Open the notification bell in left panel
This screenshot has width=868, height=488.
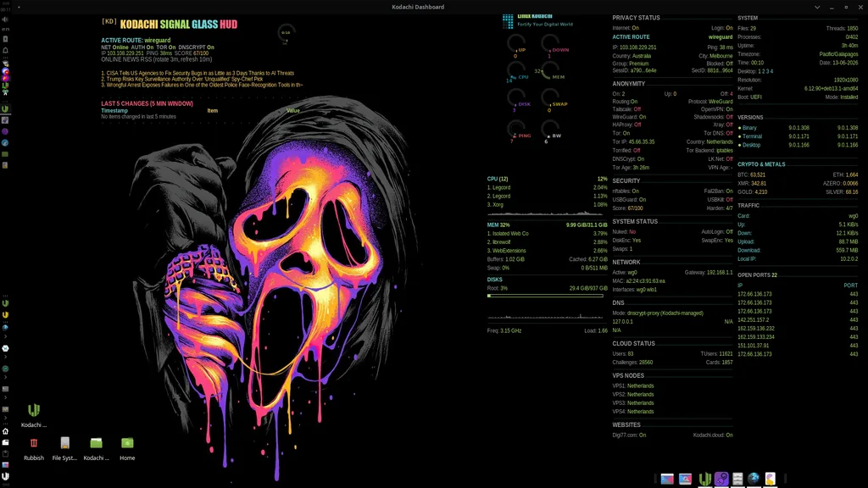tap(5, 50)
